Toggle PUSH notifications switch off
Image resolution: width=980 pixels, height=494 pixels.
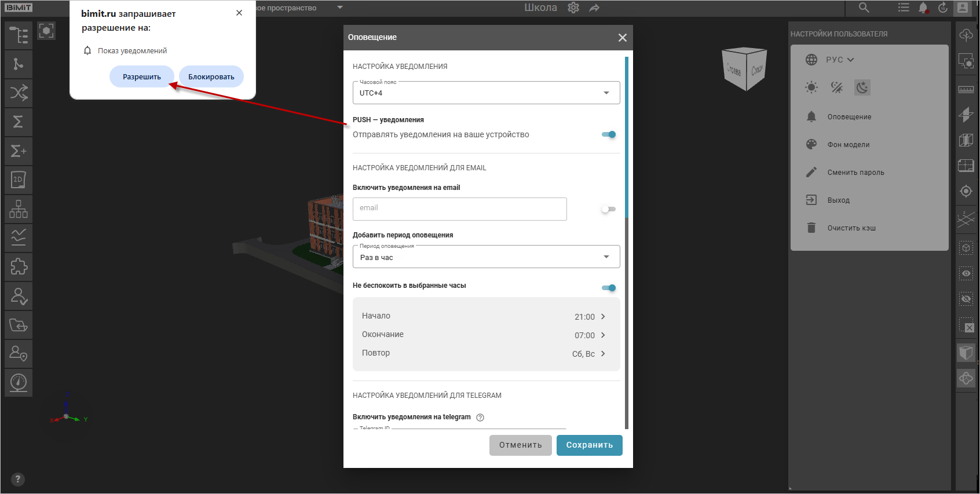(609, 134)
